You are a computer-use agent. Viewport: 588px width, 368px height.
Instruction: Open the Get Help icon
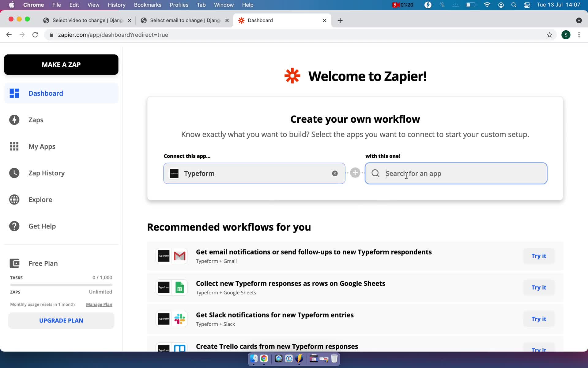[14, 226]
